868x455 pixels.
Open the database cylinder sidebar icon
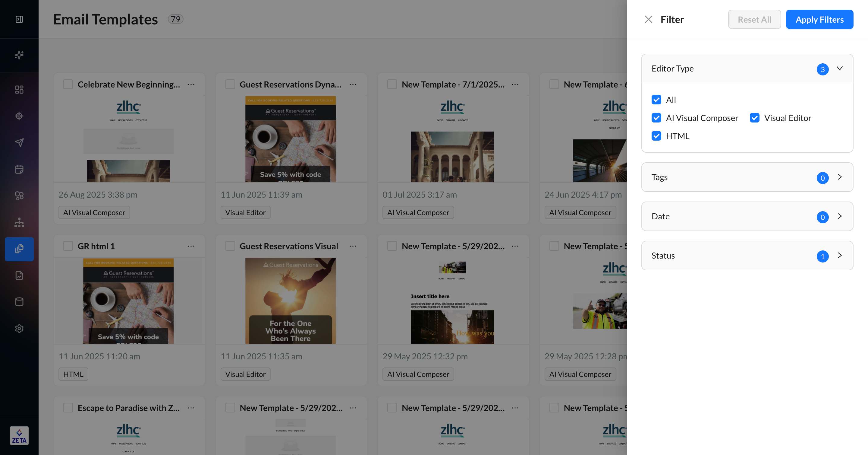[x=19, y=302]
